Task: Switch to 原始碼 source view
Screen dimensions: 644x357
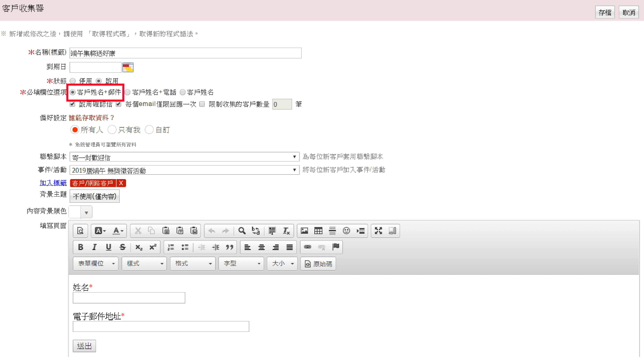Action: pos(318,264)
